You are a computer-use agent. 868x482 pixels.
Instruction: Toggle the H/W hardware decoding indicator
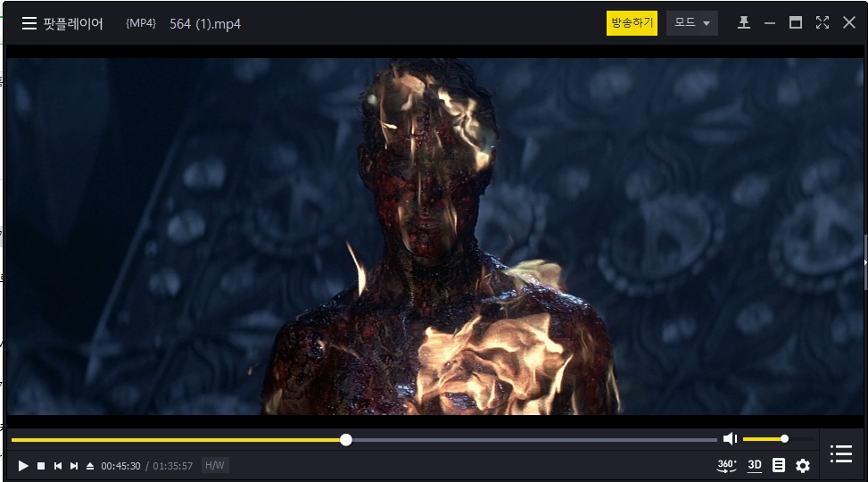[x=215, y=465]
